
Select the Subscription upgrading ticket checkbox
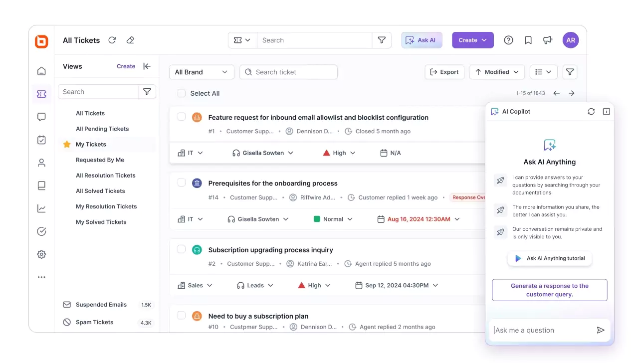pyautogui.click(x=181, y=249)
